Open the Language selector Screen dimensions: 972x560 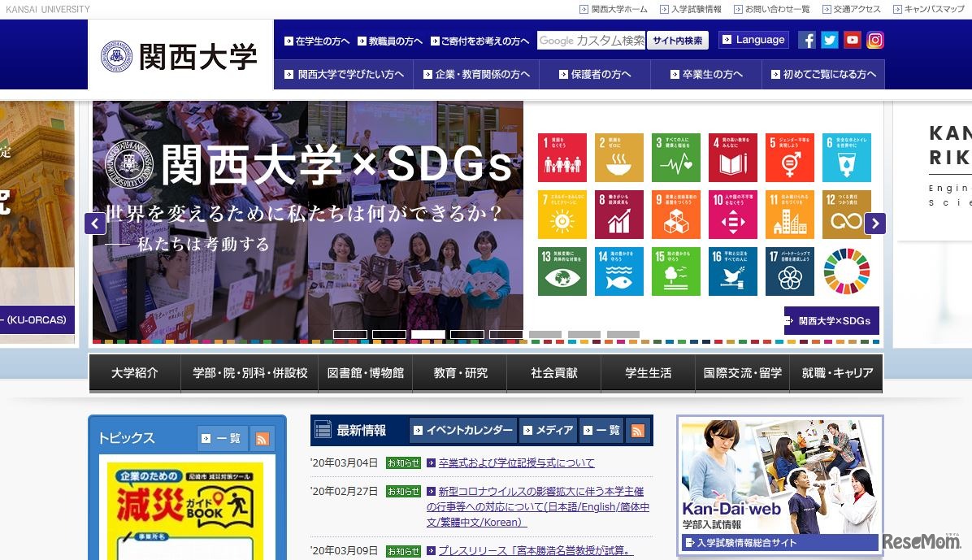[x=754, y=40]
